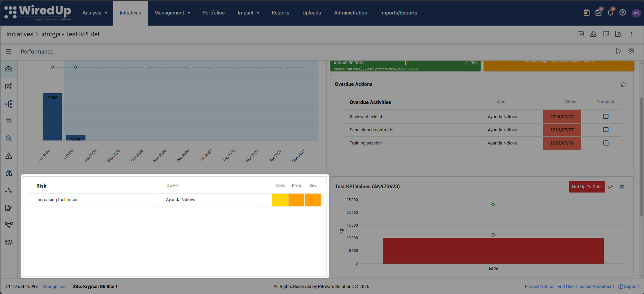Open the Privacy Notice link

coord(539,287)
